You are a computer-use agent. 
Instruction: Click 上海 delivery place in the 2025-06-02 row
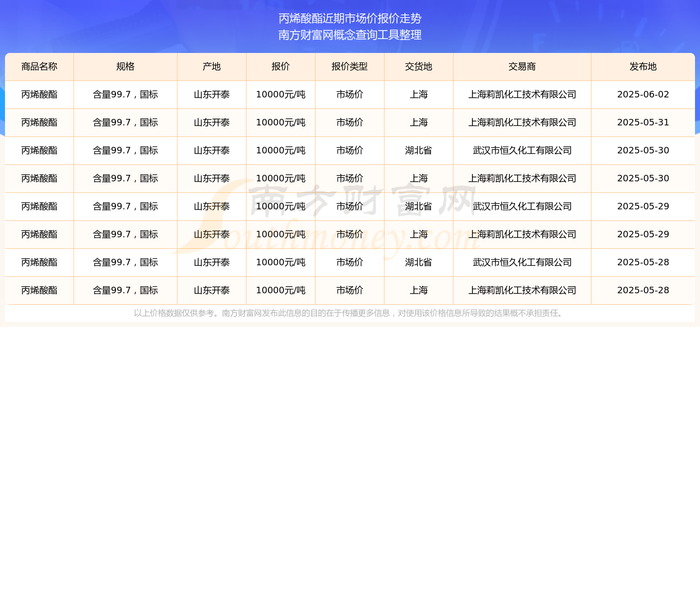pos(419,94)
